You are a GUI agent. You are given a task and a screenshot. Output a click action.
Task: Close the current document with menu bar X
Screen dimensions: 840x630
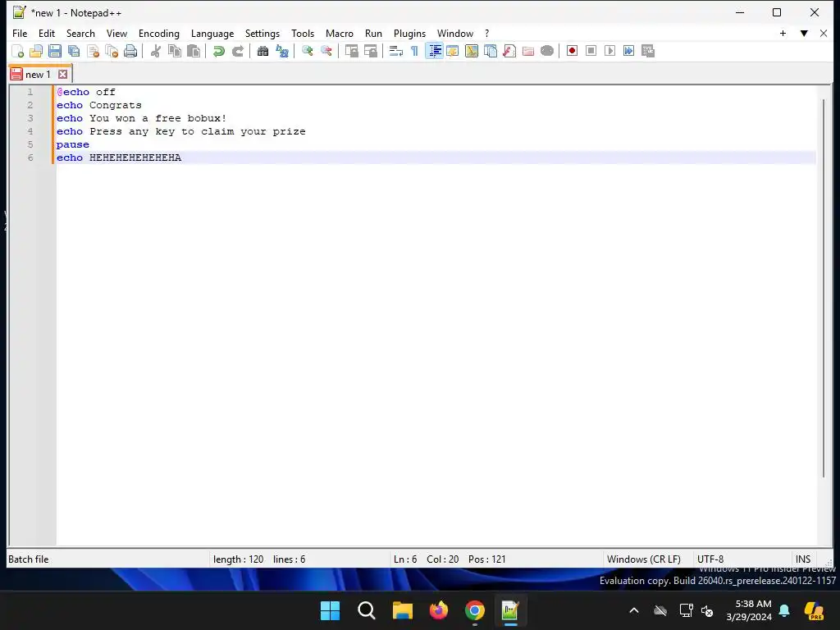pos(824,33)
